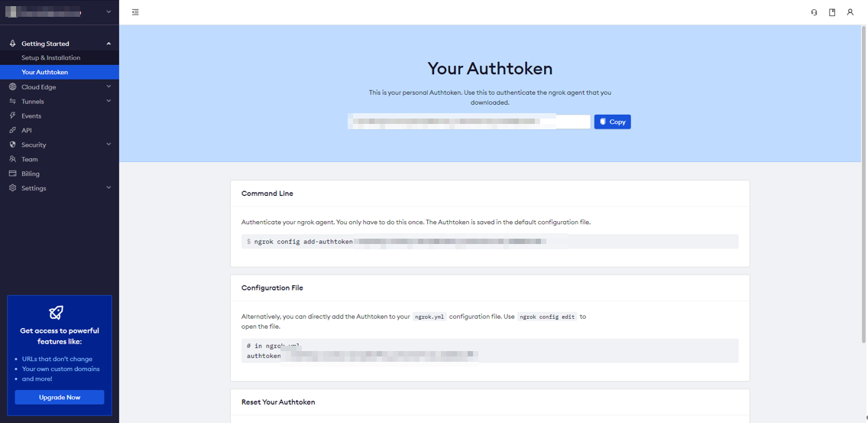Open the user profile icon
Image resolution: width=868 pixels, height=423 pixels.
(850, 12)
